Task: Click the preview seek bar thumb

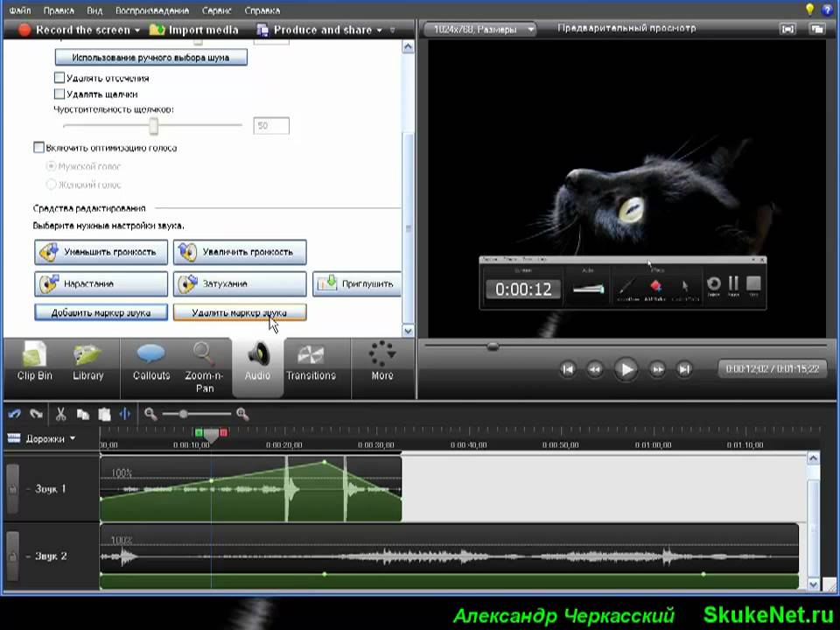Action: click(x=493, y=346)
